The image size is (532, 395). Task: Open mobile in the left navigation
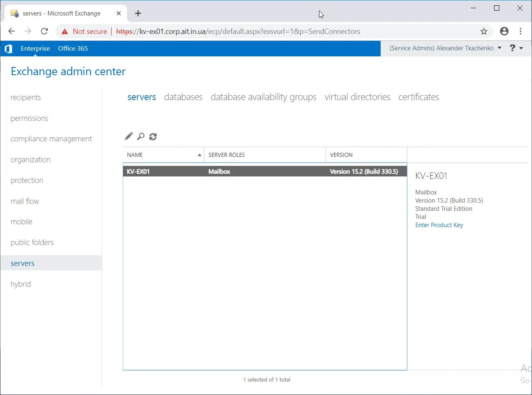22,222
